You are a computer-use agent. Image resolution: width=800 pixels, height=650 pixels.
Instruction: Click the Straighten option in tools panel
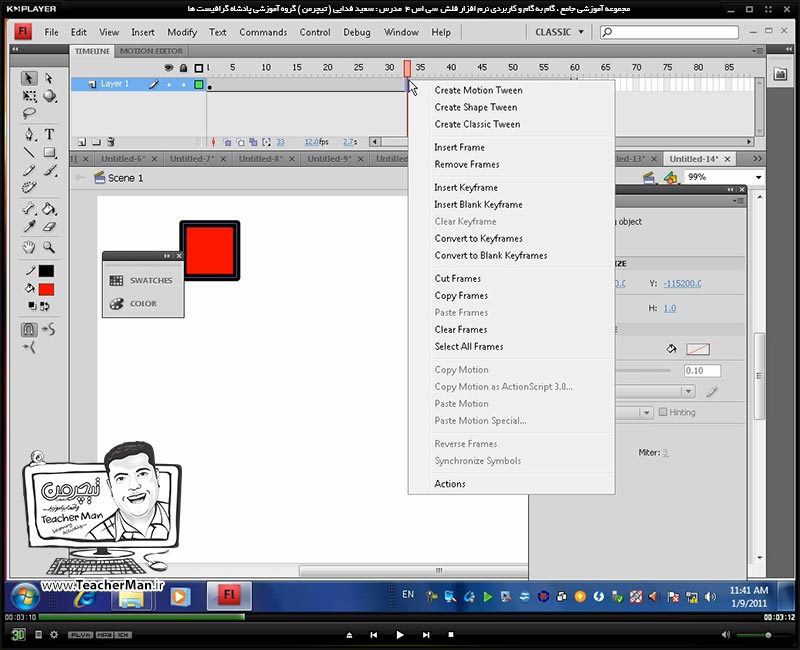click(x=29, y=348)
